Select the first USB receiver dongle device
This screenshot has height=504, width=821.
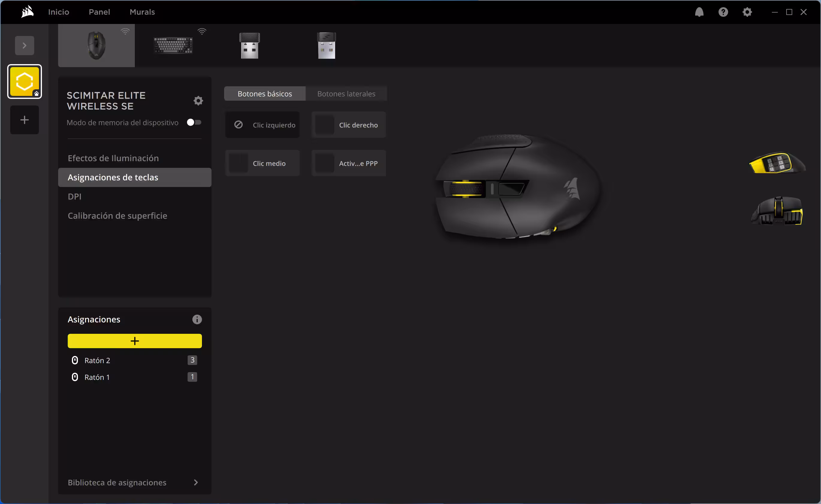[250, 45]
